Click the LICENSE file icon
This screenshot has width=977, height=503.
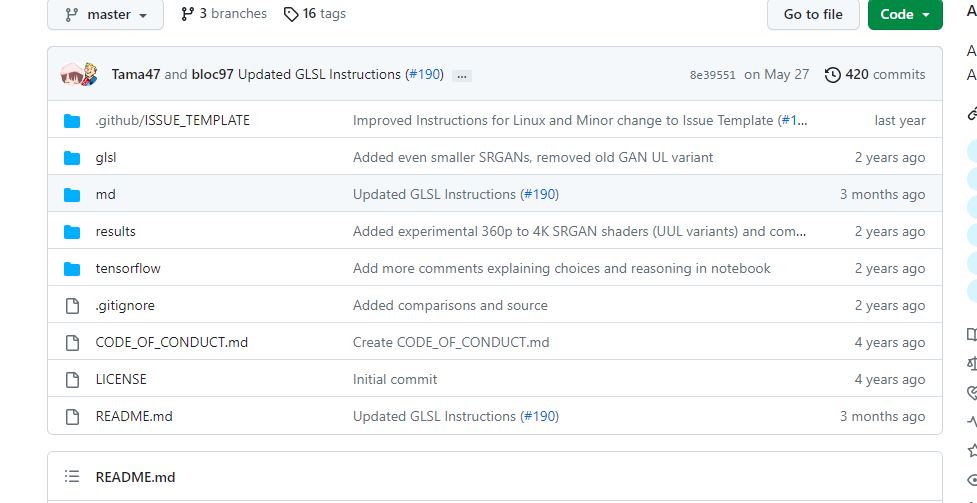click(72, 380)
